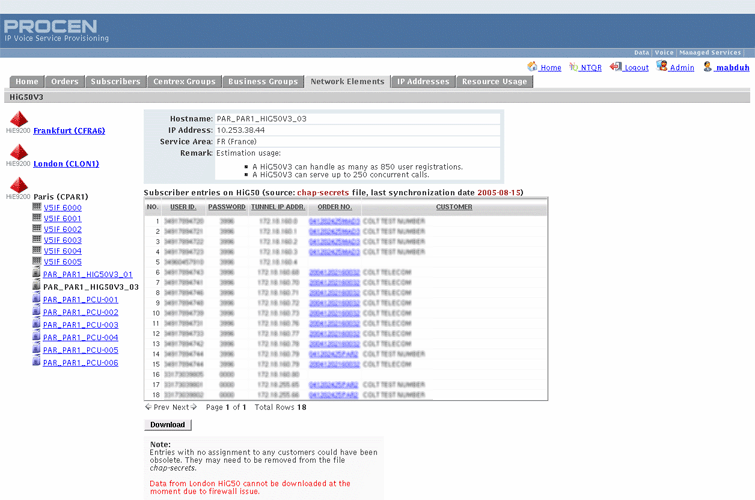Click the Download button
Screen dimensions: 755x500
coord(167,424)
